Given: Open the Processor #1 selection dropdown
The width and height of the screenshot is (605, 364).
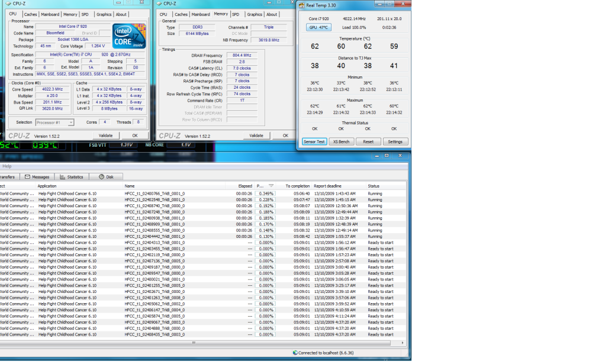Looking at the screenshot, I should [x=71, y=123].
